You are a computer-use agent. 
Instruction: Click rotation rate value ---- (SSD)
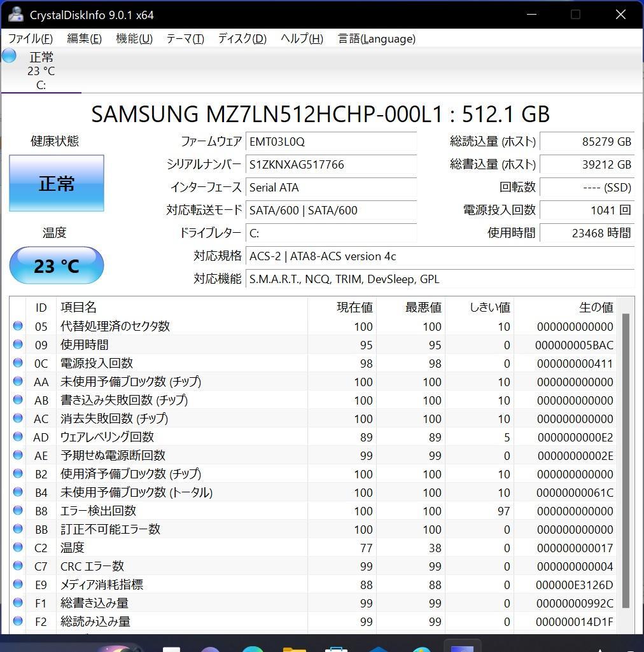click(x=587, y=187)
